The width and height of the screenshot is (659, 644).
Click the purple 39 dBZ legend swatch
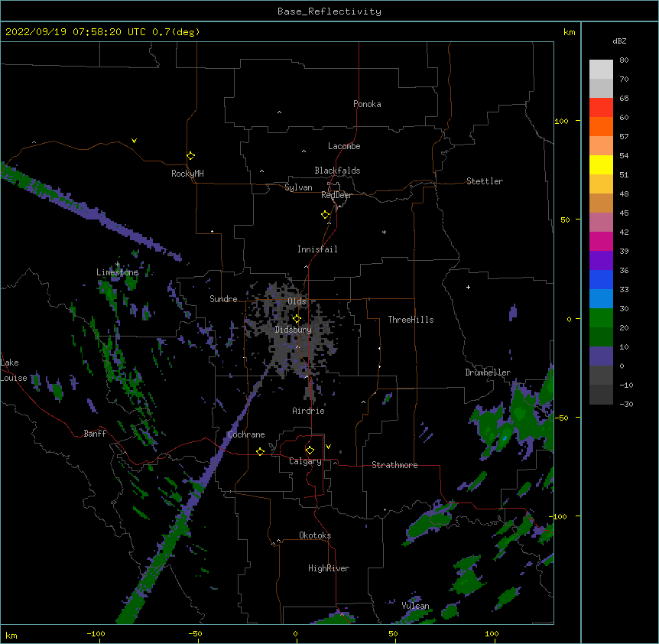(x=601, y=261)
